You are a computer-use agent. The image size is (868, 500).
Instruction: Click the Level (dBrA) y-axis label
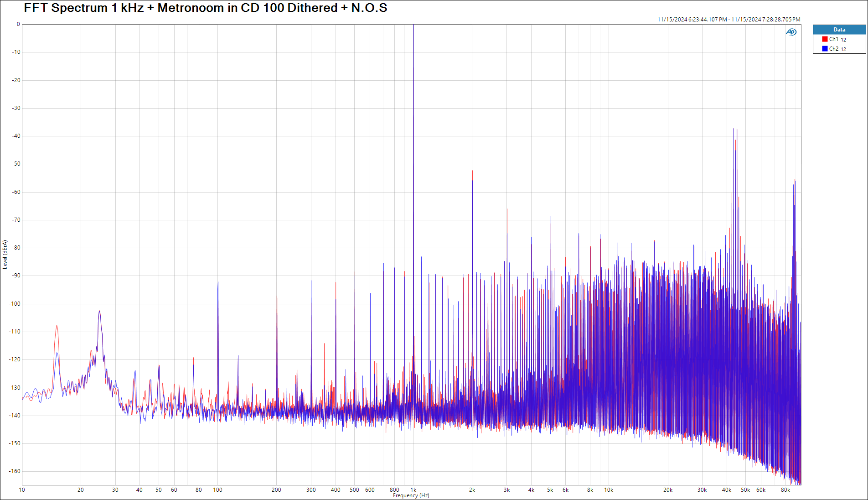pos(5,255)
